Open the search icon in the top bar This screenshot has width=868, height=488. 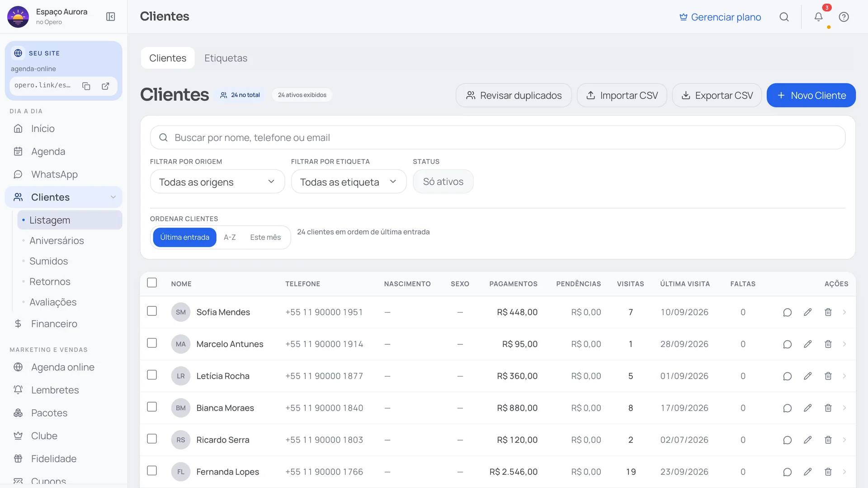pos(784,17)
